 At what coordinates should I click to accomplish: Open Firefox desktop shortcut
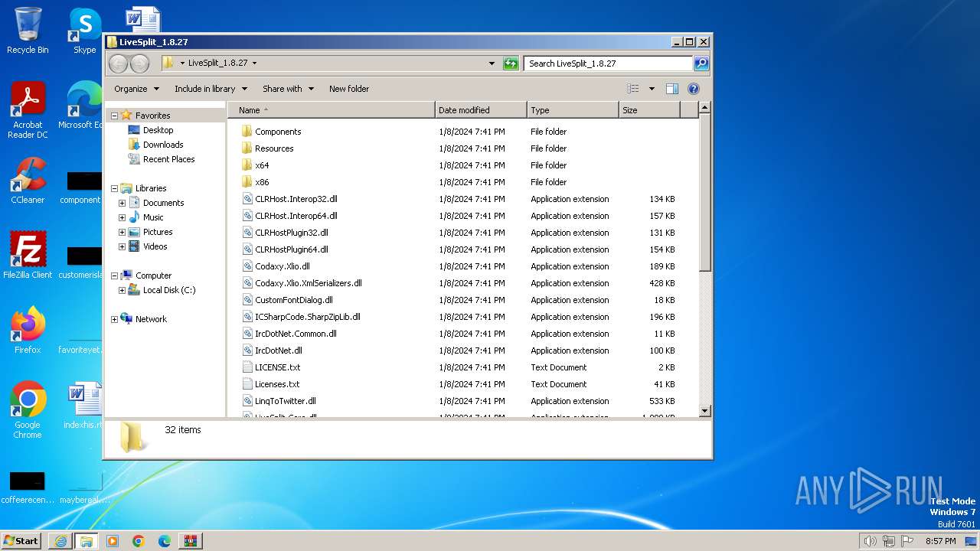coord(28,330)
